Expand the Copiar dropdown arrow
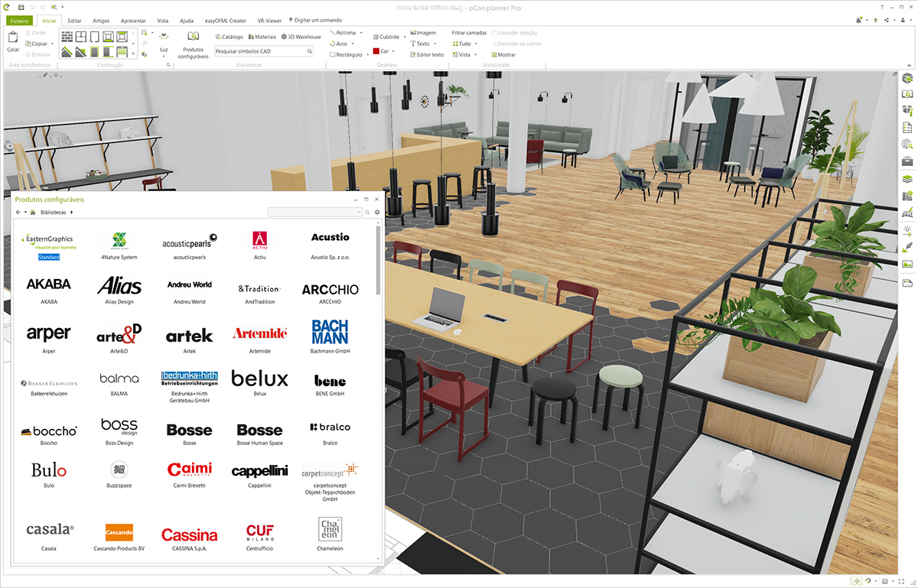The image size is (918, 588). pyautogui.click(x=52, y=44)
